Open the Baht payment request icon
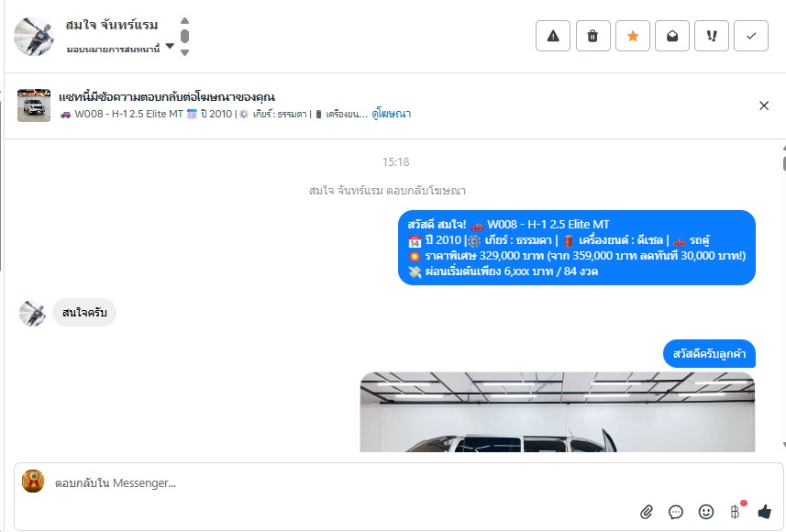 (736, 512)
